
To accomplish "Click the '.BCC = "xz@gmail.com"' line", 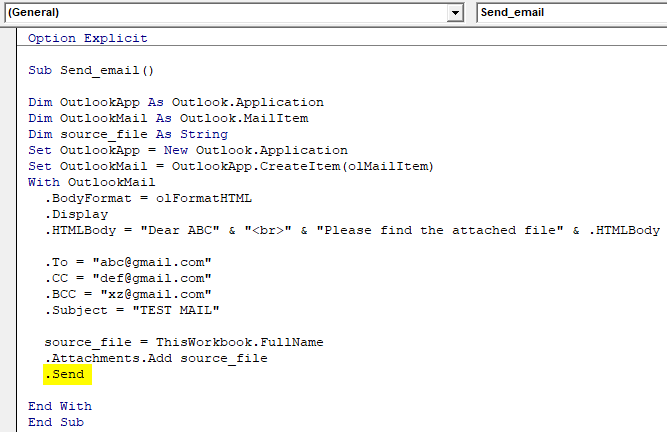I will 128,294.
